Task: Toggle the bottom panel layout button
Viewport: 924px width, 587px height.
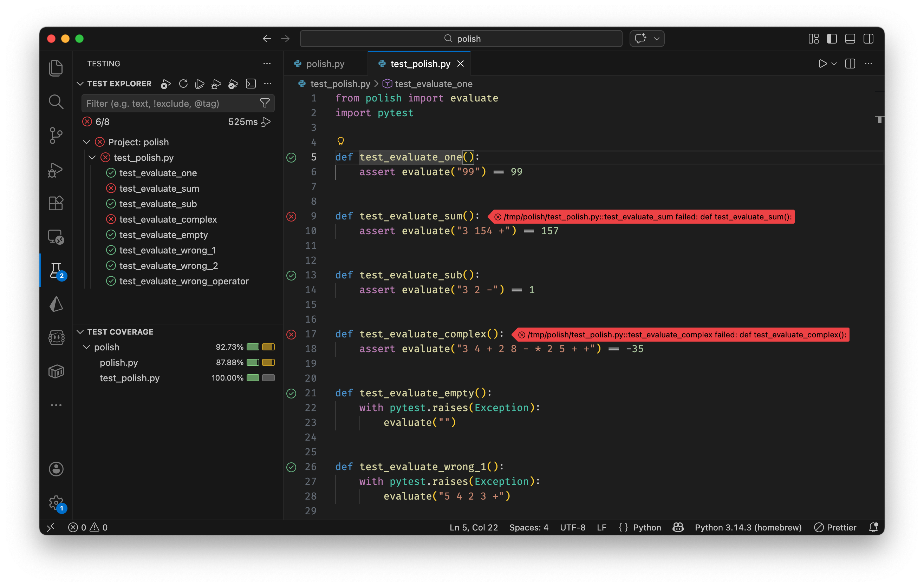Action: (850, 39)
